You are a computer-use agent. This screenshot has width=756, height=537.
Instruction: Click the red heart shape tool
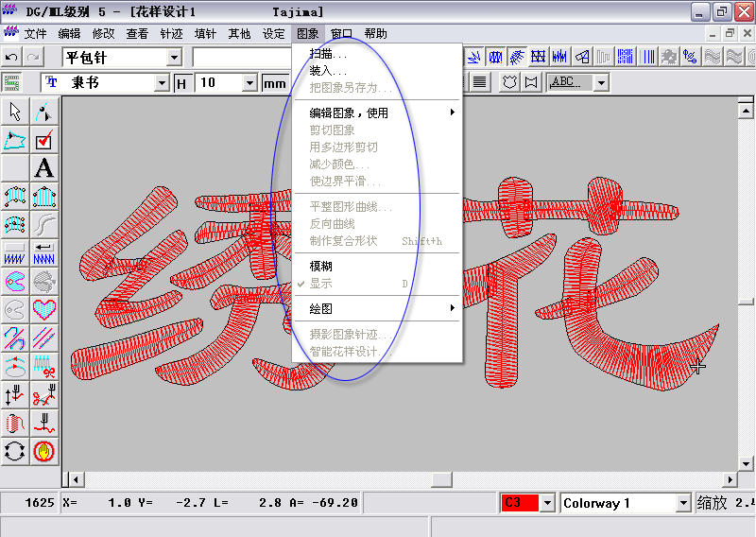tap(43, 309)
